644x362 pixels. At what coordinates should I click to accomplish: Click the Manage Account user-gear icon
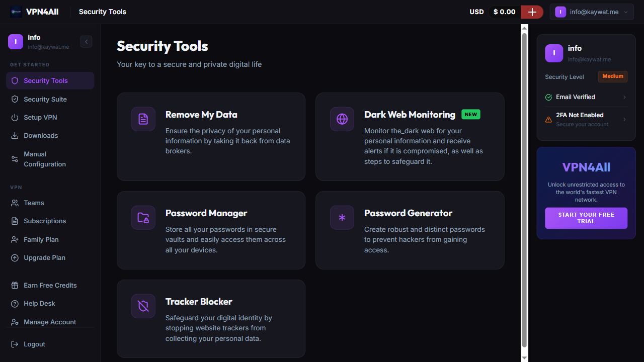[x=15, y=322]
